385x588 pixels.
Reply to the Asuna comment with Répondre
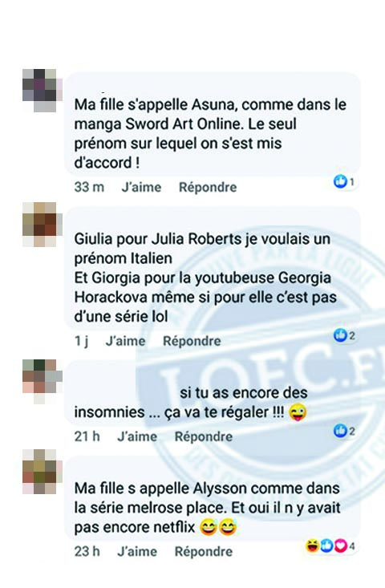pyautogui.click(x=208, y=187)
